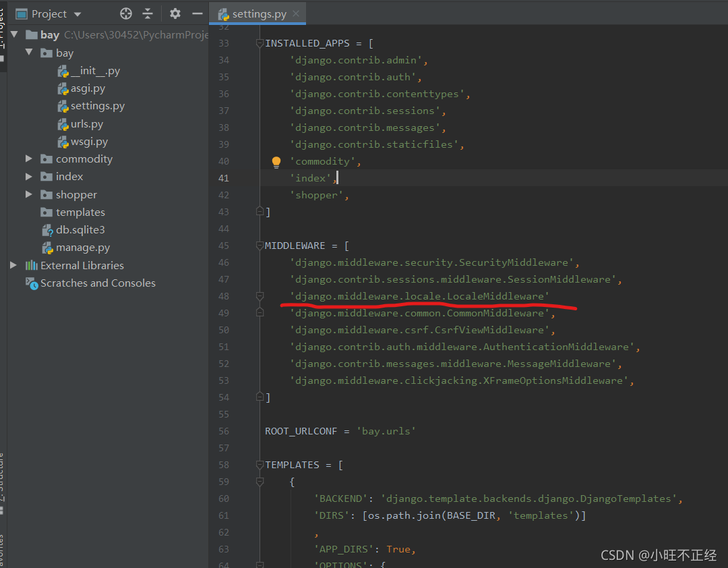The width and height of the screenshot is (728, 568).
Task: Select the templates folder
Action: [80, 212]
